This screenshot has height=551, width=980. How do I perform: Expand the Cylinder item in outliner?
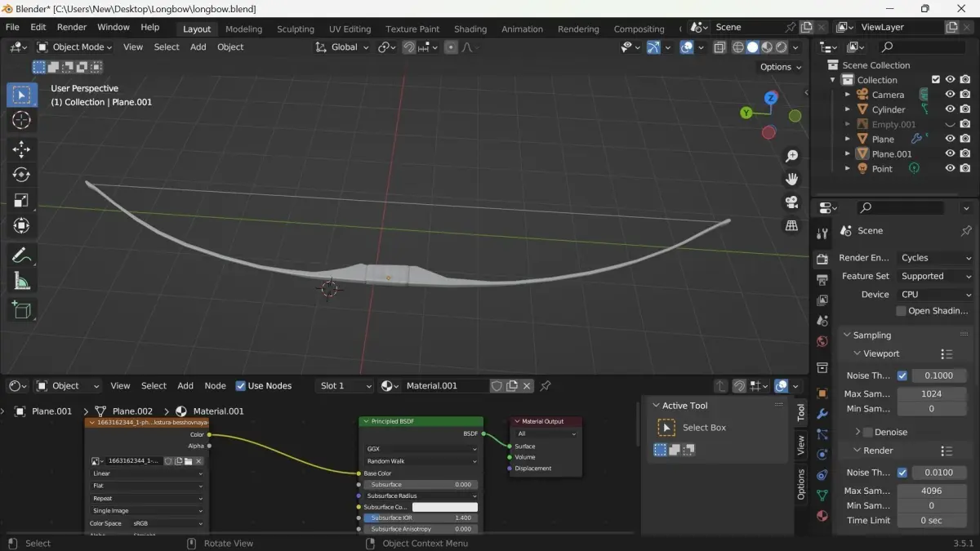[847, 109]
